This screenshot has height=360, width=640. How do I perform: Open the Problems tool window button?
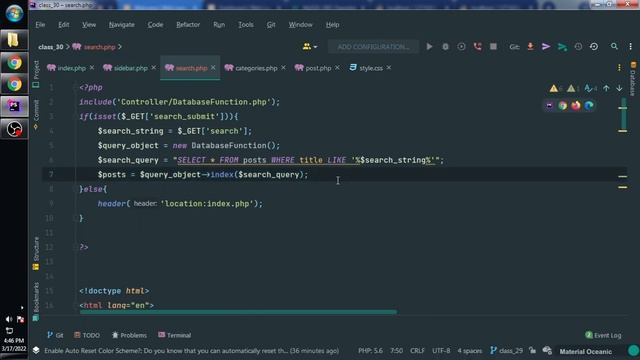129,335
